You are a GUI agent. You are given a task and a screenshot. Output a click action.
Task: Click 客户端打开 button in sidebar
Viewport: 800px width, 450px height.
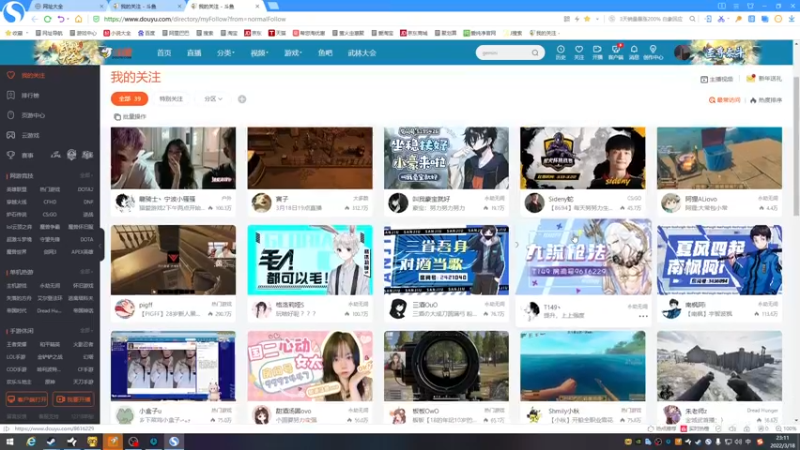pos(27,399)
